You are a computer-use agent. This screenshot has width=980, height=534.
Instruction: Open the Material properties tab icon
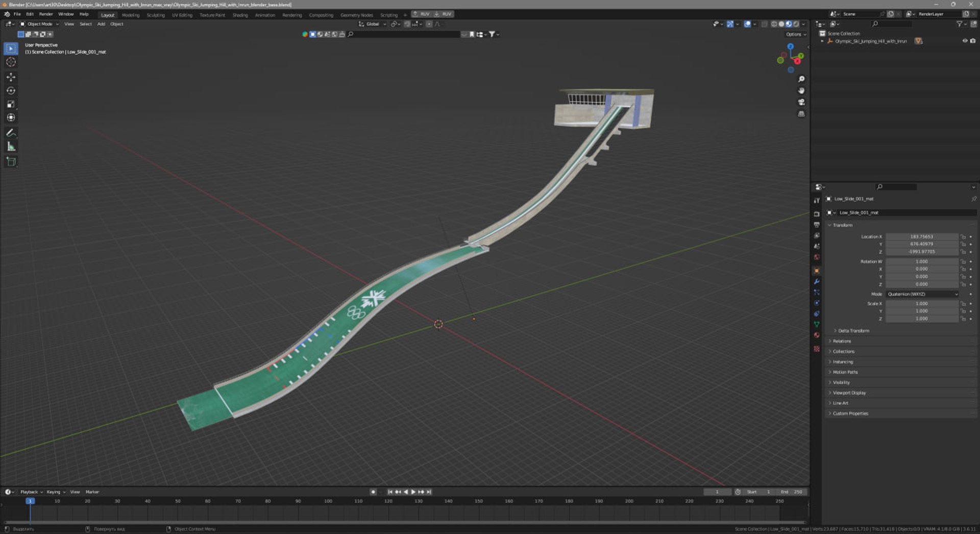pos(817,335)
